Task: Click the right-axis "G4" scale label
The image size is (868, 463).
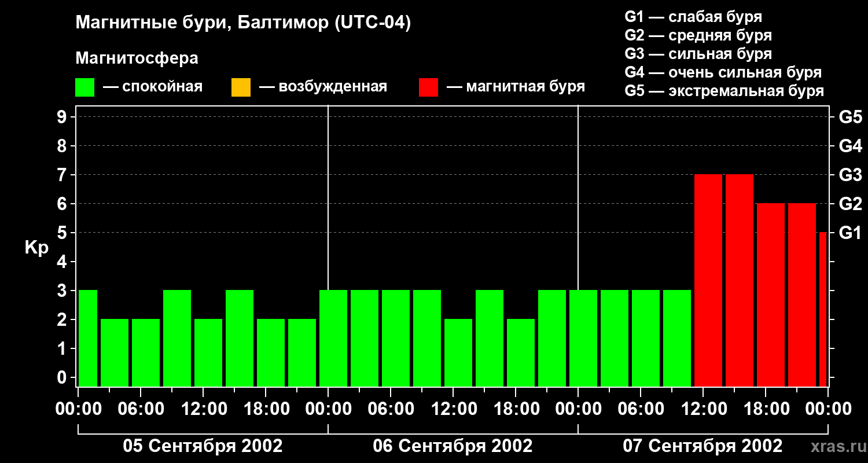Action: pos(851,146)
